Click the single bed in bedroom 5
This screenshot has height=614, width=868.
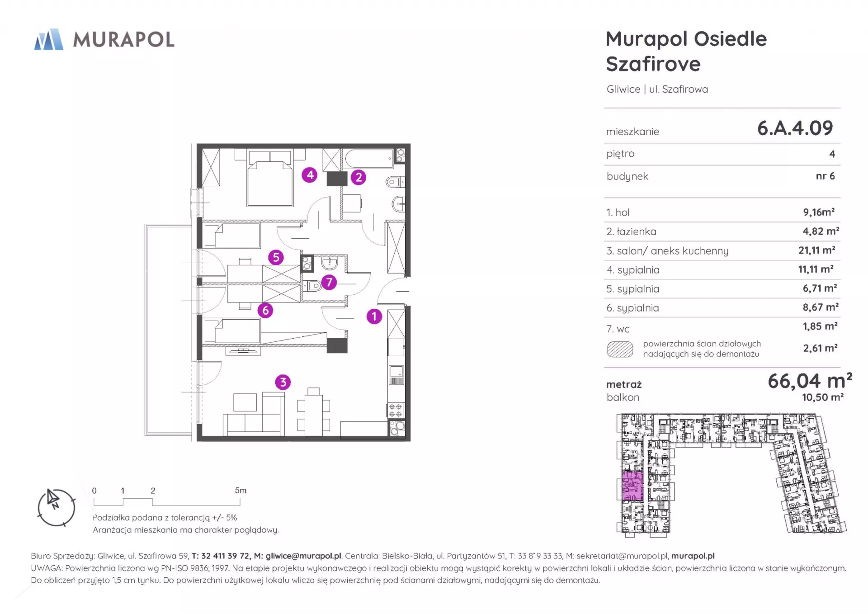[x=232, y=235]
